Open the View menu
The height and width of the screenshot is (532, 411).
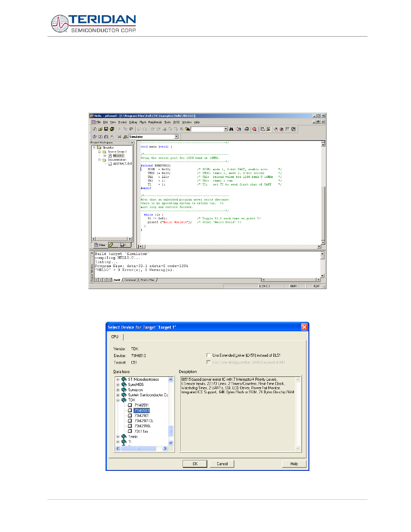113,122
